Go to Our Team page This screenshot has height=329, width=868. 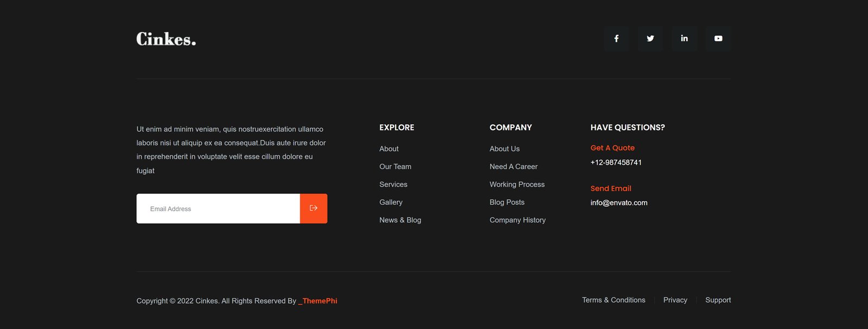395,167
